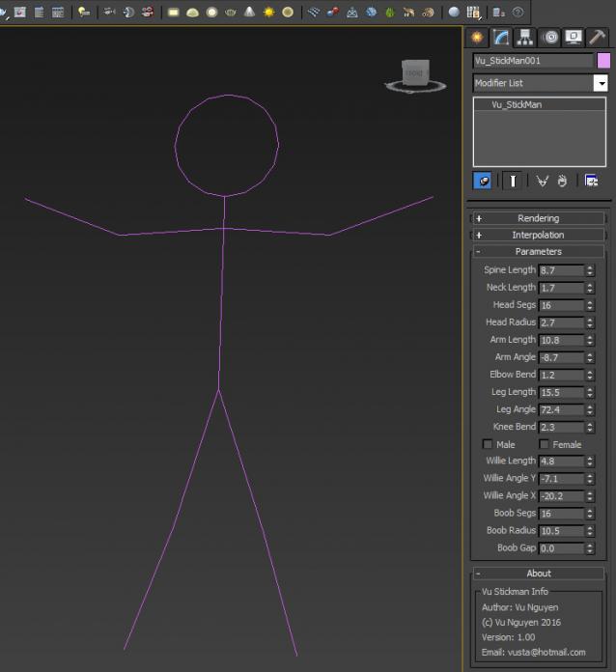The width and height of the screenshot is (616, 672).
Task: Click the light bulb toolbar icon
Action: [x=84, y=12]
